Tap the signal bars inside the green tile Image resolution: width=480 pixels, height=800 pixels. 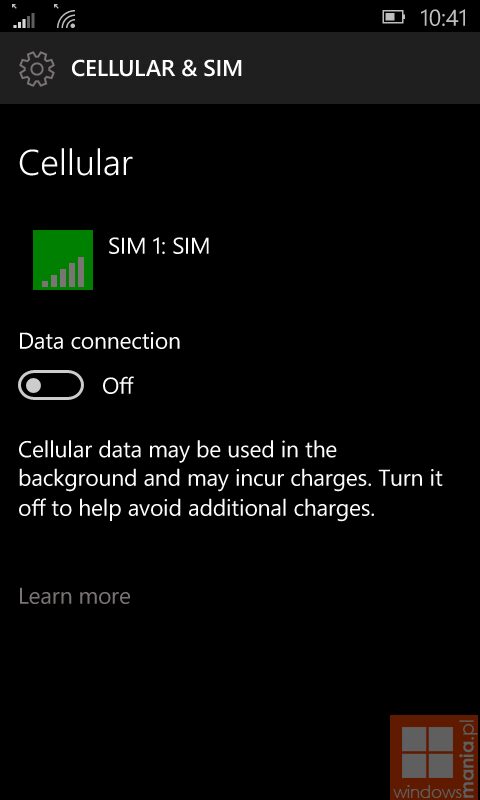(63, 271)
